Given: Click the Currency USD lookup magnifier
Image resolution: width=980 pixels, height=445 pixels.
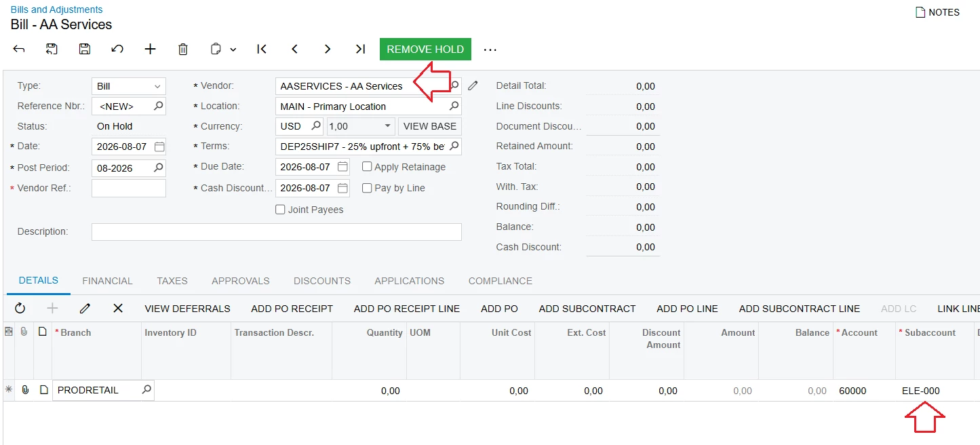Looking at the screenshot, I should coord(316,126).
